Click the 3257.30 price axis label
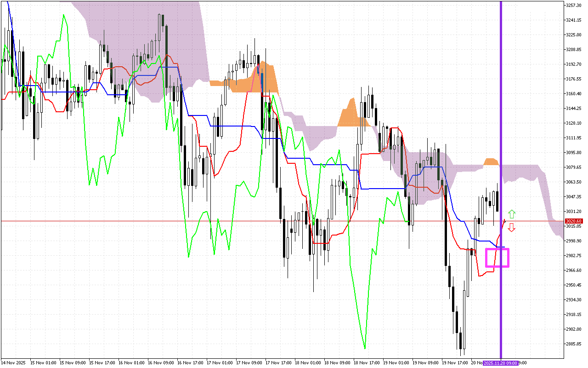 tap(573, 5)
